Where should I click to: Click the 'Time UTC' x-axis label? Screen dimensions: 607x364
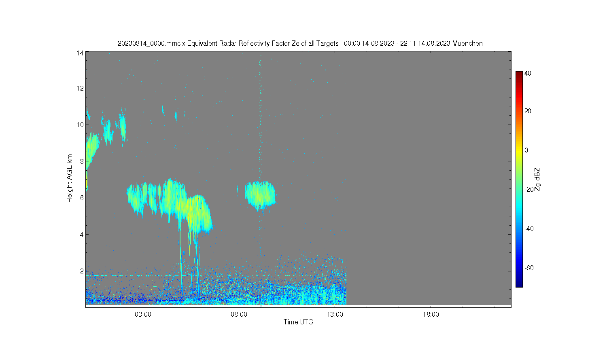click(x=298, y=322)
